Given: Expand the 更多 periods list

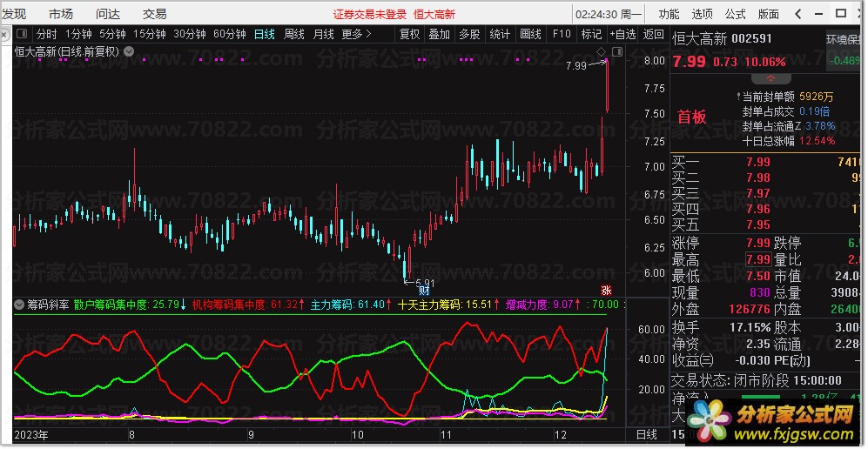Looking at the screenshot, I should click(356, 34).
